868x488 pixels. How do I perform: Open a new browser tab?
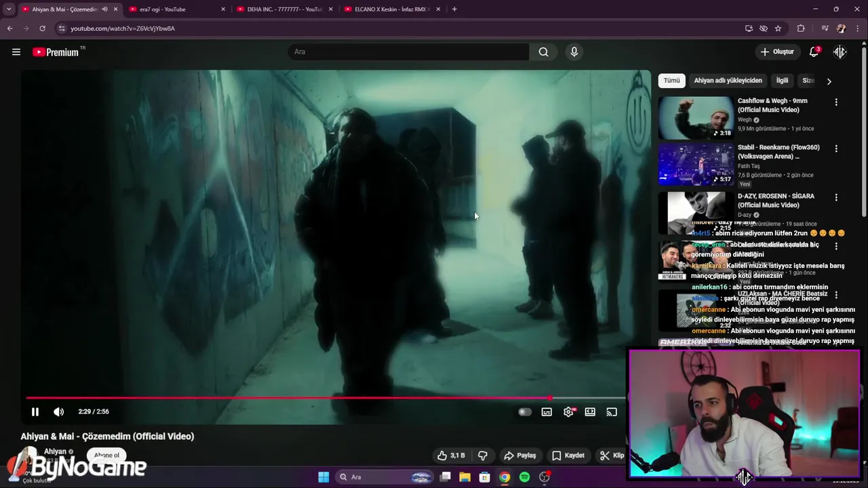coord(454,9)
